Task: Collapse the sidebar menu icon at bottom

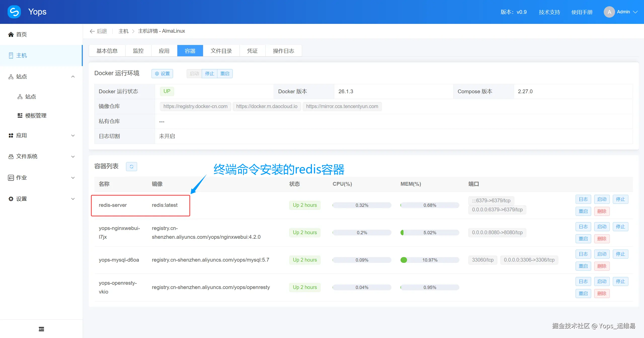Action: click(x=41, y=329)
